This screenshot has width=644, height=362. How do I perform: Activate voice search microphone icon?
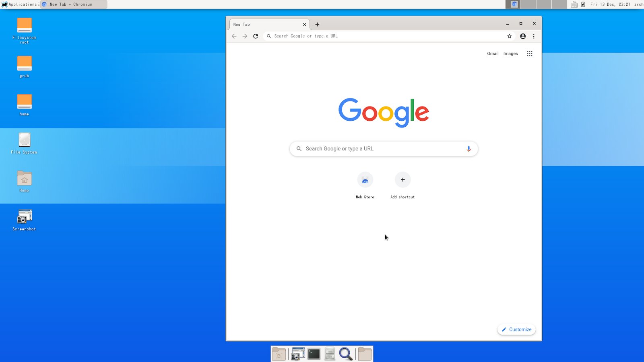tap(468, 148)
